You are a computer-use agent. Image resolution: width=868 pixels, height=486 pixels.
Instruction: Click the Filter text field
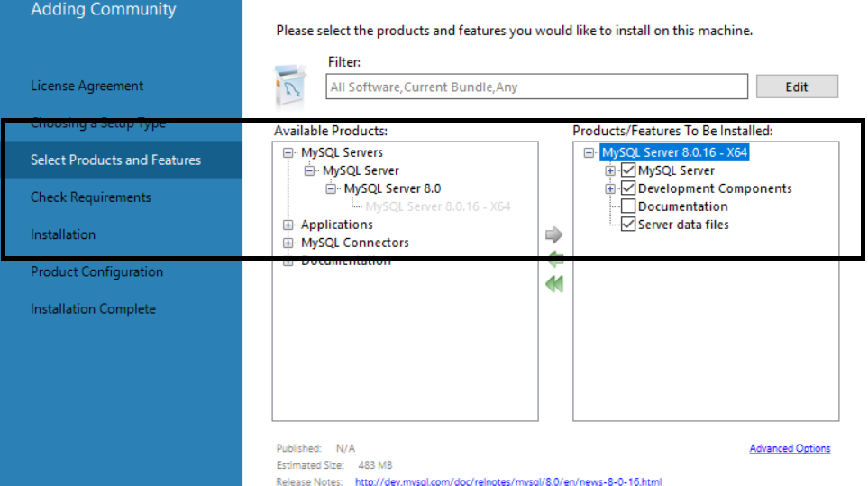(536, 87)
